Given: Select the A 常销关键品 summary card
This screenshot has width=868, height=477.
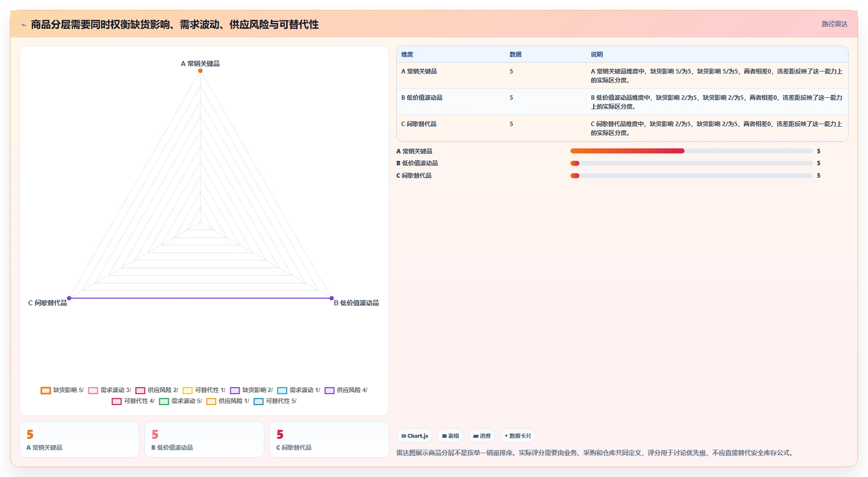Looking at the screenshot, I should coord(79,439).
